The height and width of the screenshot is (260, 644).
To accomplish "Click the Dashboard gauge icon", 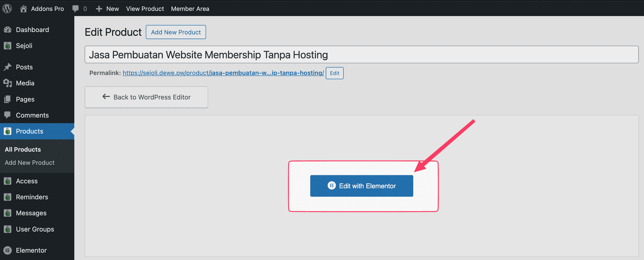I will [7, 30].
